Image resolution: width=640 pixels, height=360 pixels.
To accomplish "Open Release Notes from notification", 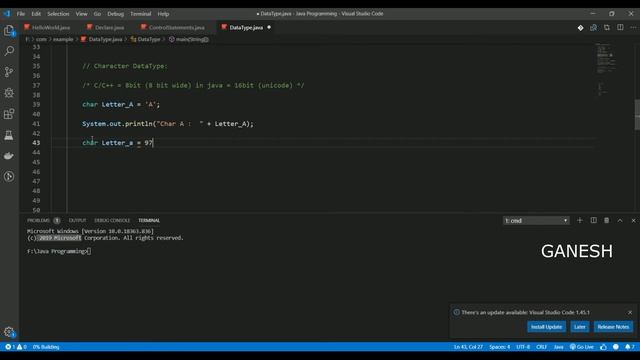I will (613, 327).
